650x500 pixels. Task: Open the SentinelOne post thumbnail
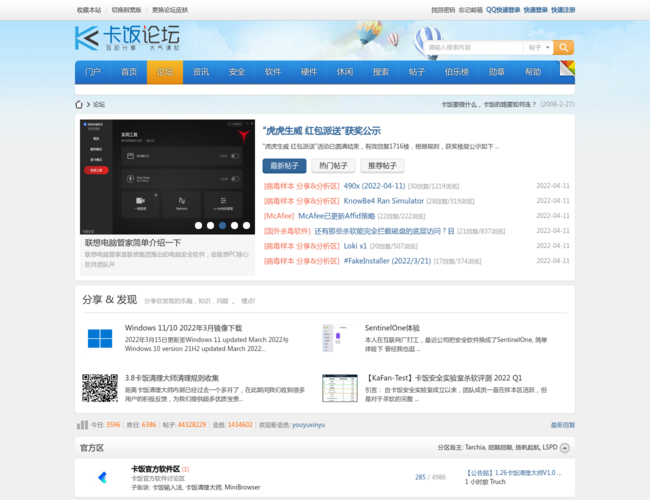[x=339, y=338]
